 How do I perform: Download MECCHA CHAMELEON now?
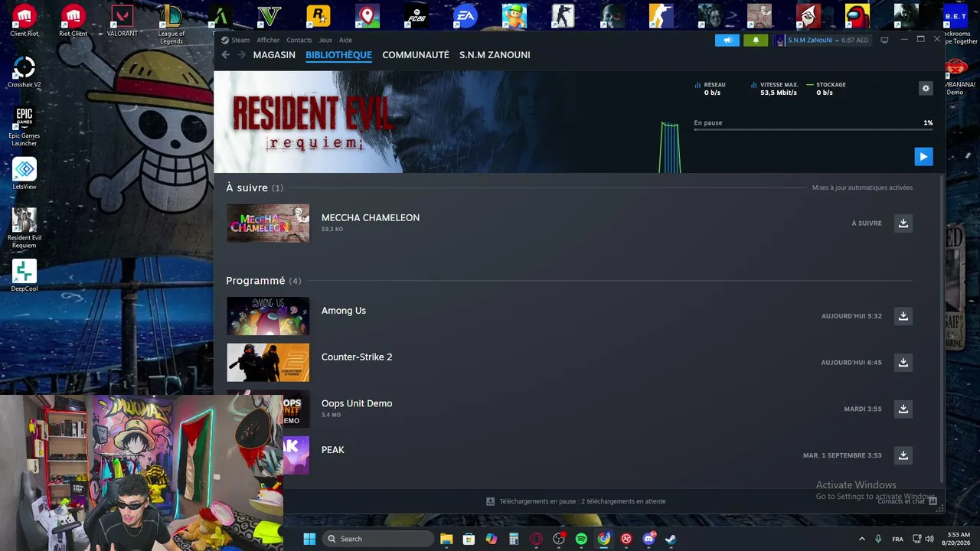(x=903, y=223)
